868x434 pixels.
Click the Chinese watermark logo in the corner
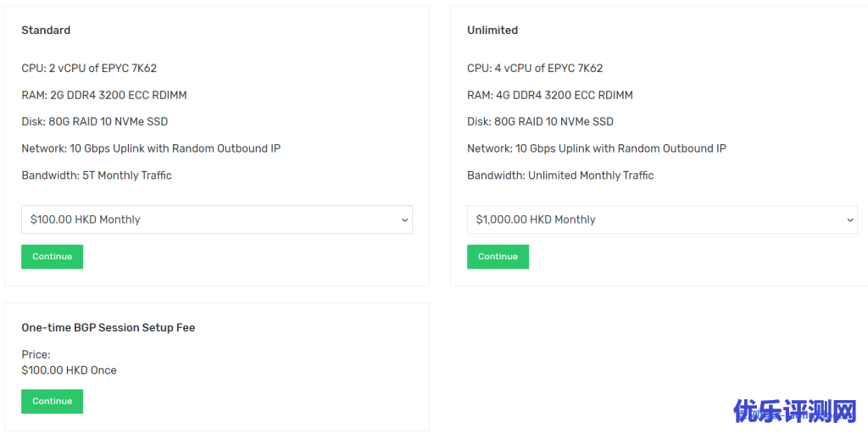tap(795, 412)
